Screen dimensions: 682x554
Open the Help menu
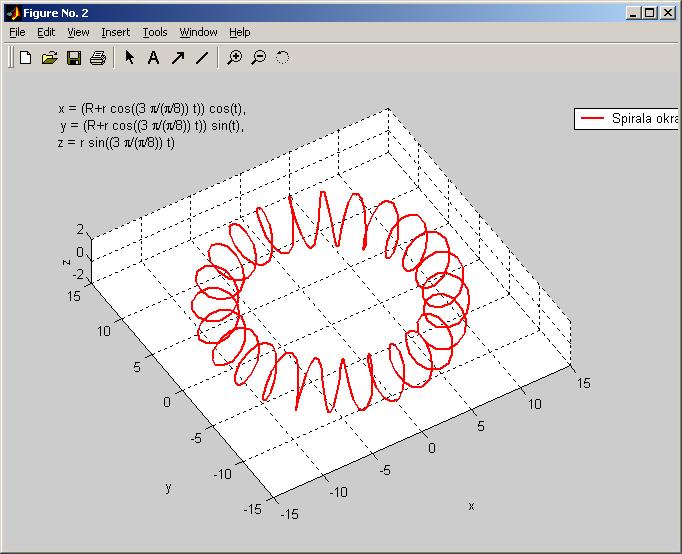tap(239, 32)
